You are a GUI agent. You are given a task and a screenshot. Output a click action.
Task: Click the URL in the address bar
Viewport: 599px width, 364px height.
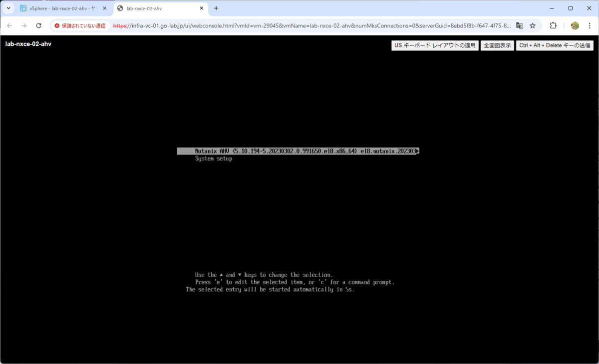pos(312,25)
